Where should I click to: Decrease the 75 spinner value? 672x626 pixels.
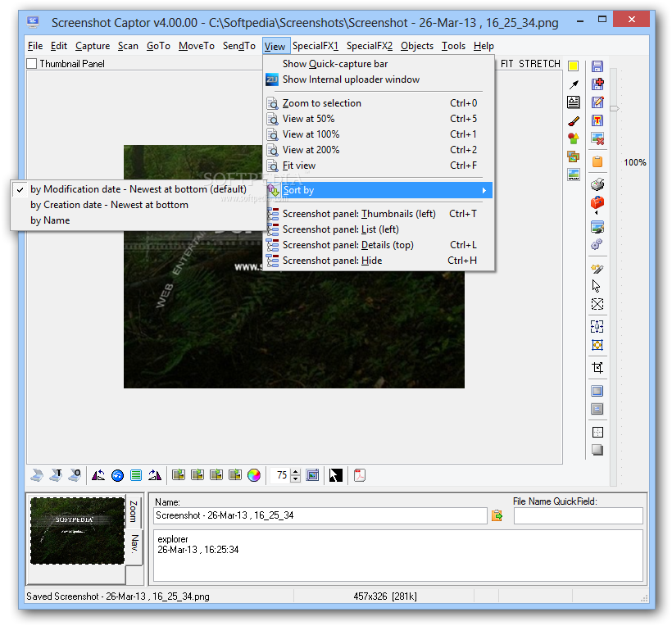point(296,479)
